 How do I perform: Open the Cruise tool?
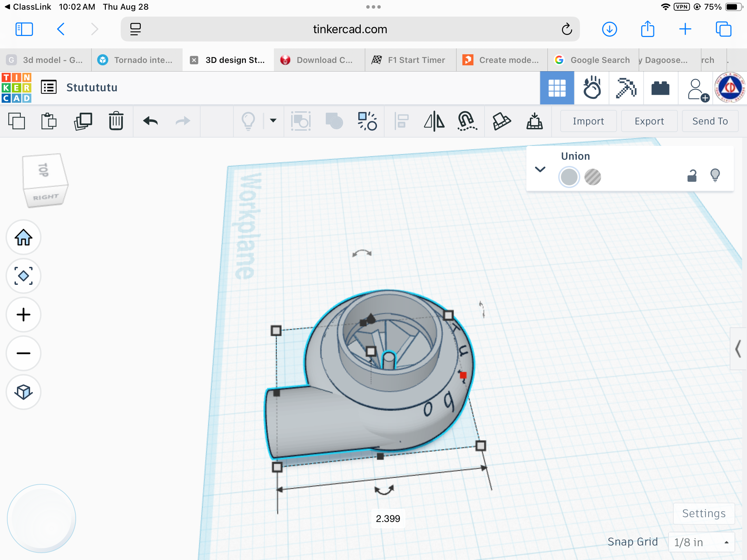pyautogui.click(x=467, y=121)
